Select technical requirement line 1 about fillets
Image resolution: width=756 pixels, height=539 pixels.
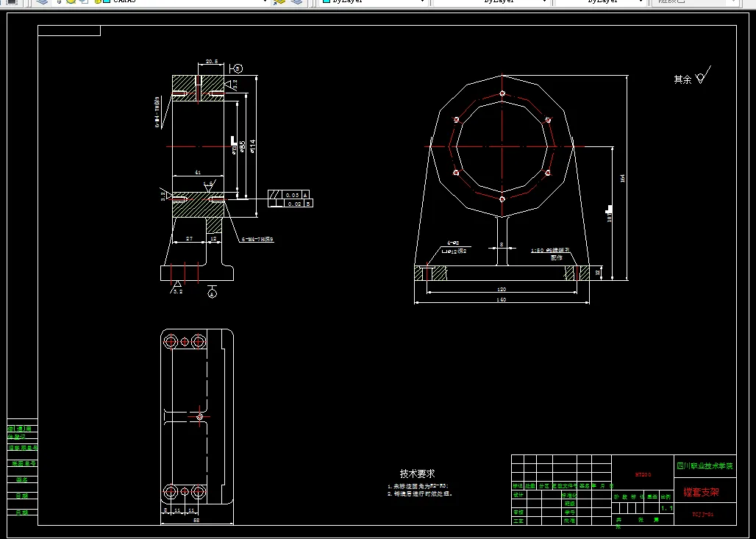coord(418,487)
